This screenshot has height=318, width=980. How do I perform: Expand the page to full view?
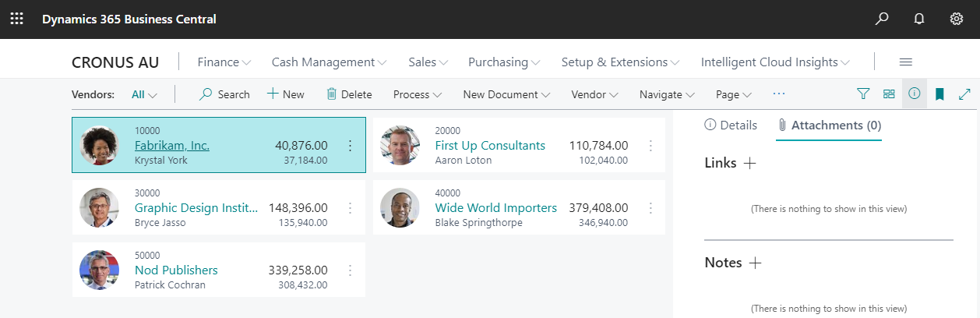pyautogui.click(x=964, y=94)
